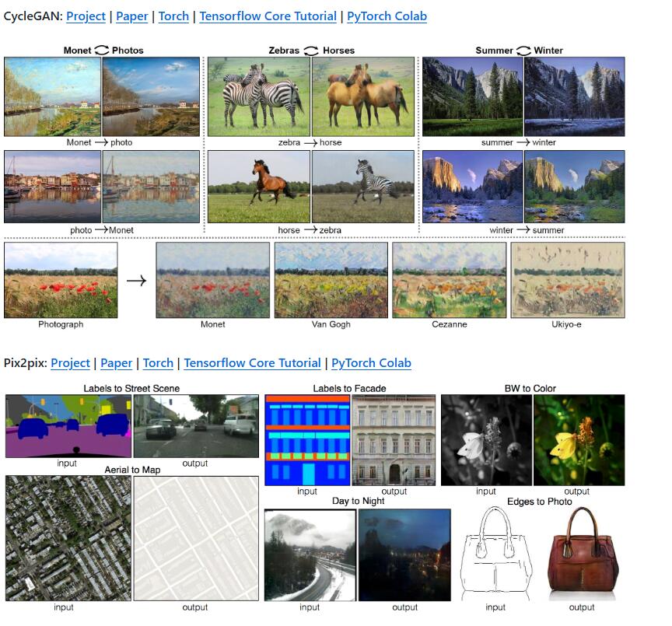Click the generated map output image
The height and width of the screenshot is (626, 672).
pyautogui.click(x=196, y=538)
